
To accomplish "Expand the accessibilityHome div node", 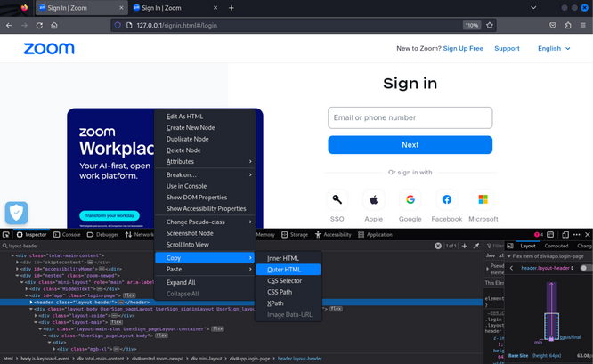I will pyautogui.click(x=18, y=269).
